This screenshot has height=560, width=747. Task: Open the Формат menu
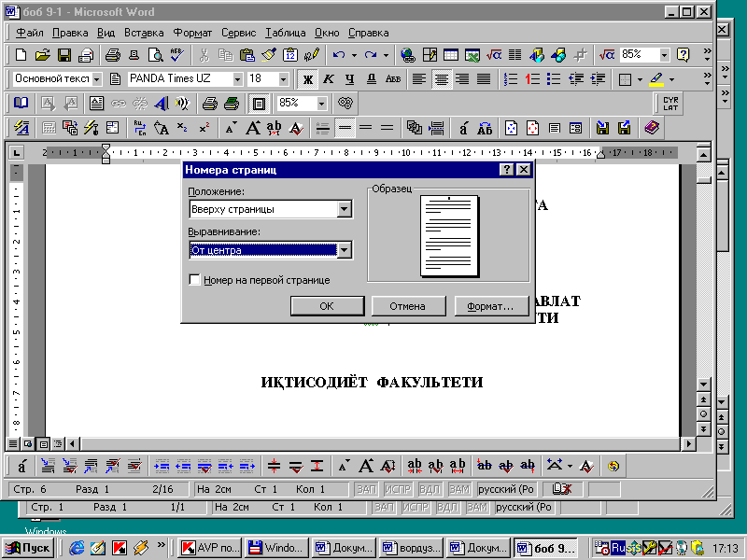coord(192,33)
